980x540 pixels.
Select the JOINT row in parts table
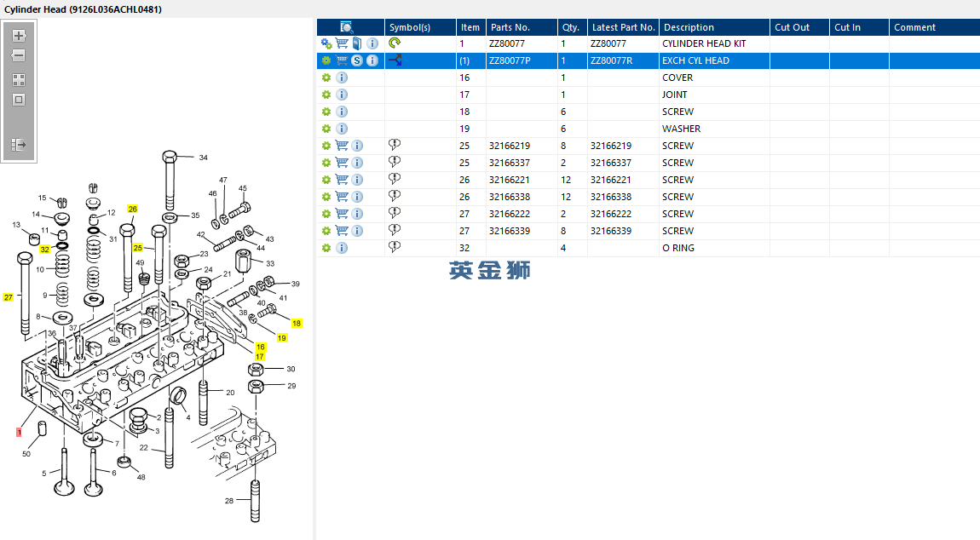click(x=675, y=95)
